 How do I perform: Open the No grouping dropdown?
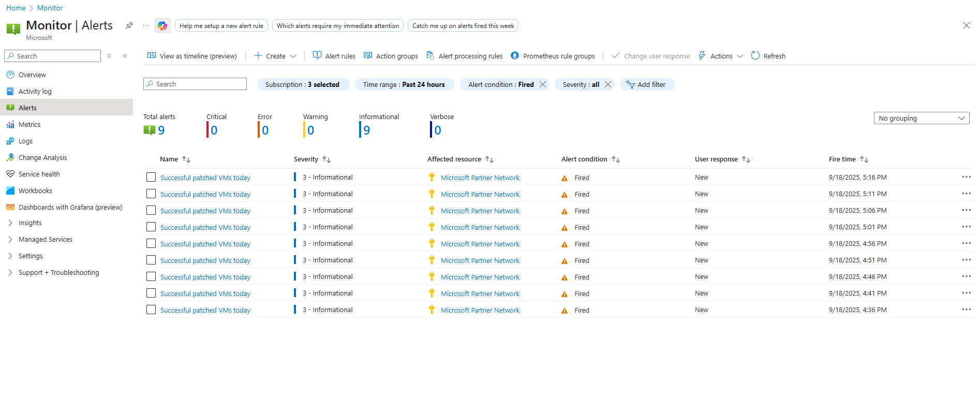click(922, 118)
